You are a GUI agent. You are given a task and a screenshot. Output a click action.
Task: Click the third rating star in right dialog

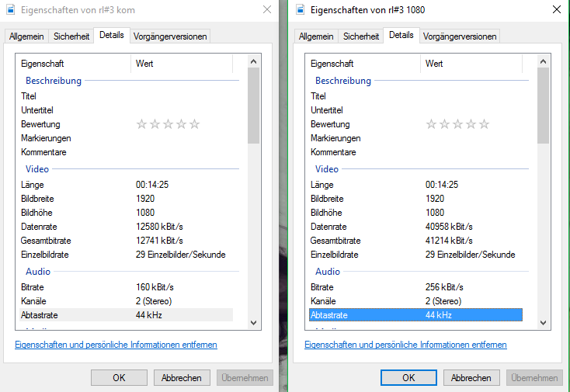458,124
